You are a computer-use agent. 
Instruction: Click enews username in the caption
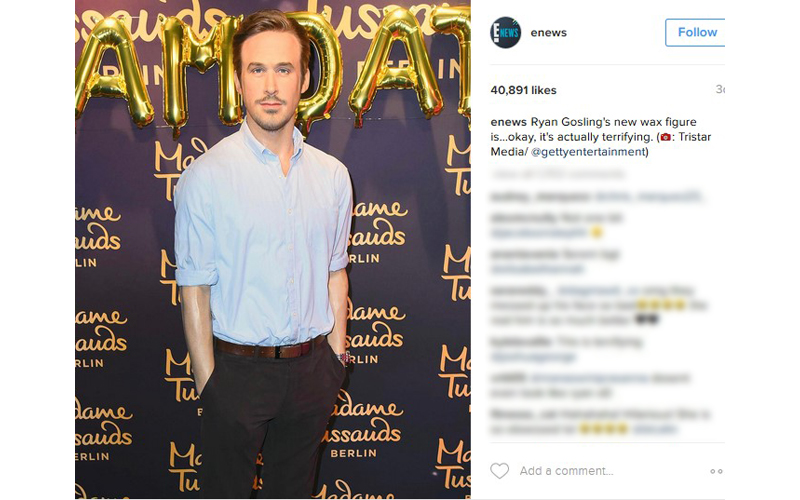click(x=508, y=122)
